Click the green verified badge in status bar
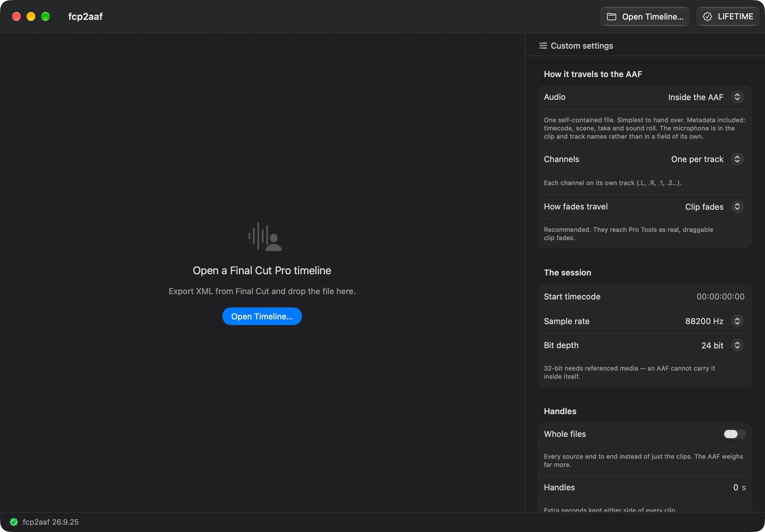Image resolution: width=765 pixels, height=532 pixels. click(x=14, y=522)
